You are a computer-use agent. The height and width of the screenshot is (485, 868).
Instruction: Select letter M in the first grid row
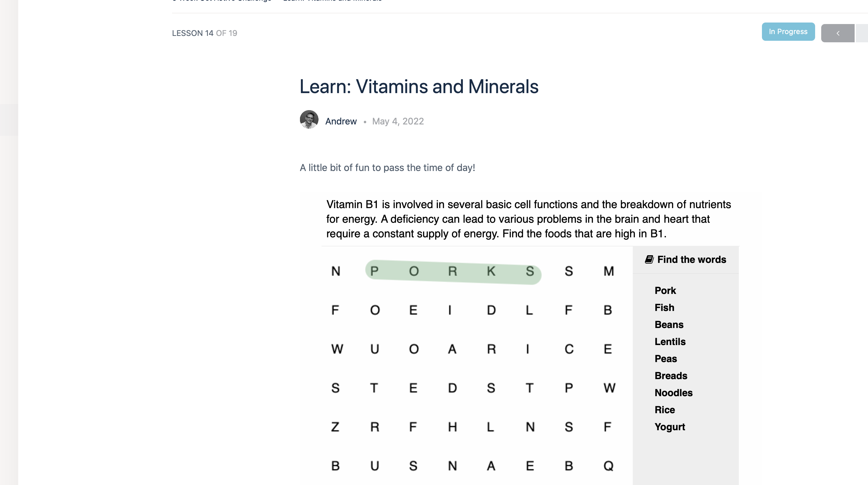coord(608,271)
